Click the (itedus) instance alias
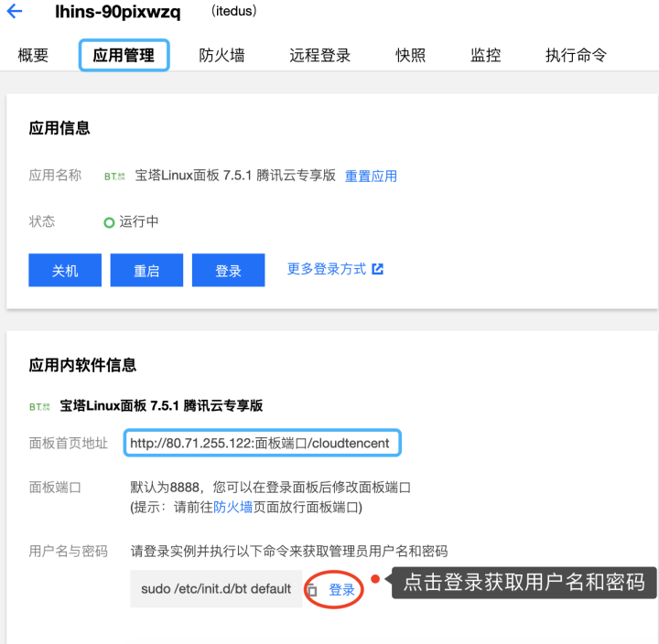 click(x=234, y=11)
